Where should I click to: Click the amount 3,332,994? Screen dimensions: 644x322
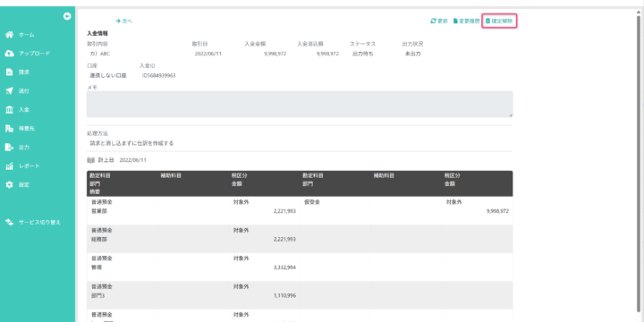coord(284,267)
